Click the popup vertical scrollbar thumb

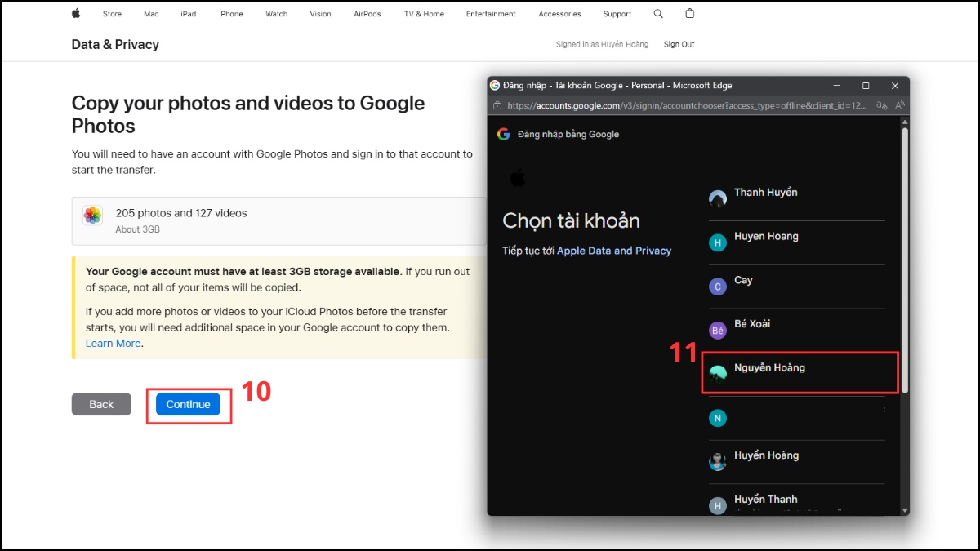tap(904, 260)
